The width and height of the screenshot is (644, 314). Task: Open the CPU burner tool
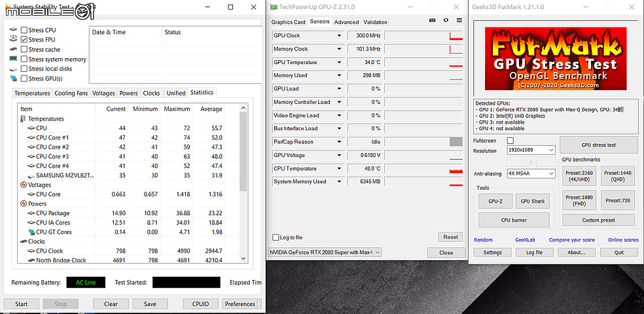pos(514,220)
